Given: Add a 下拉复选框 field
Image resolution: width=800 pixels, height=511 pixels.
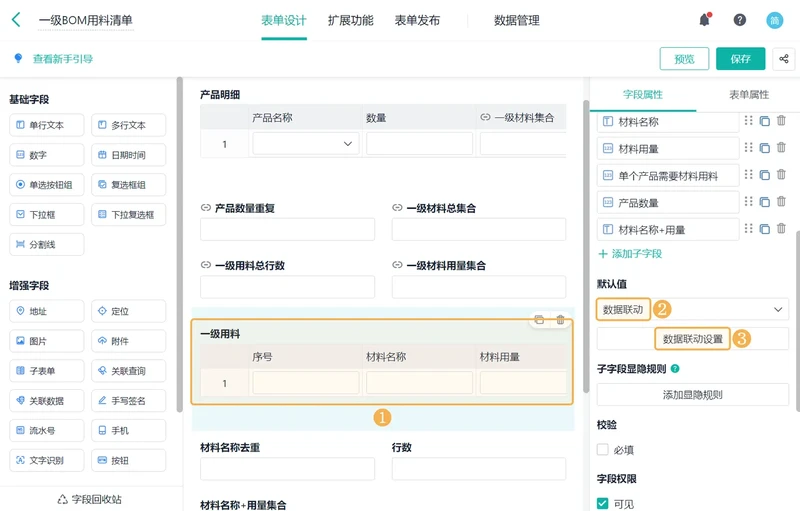Looking at the screenshot, I should tap(129, 215).
